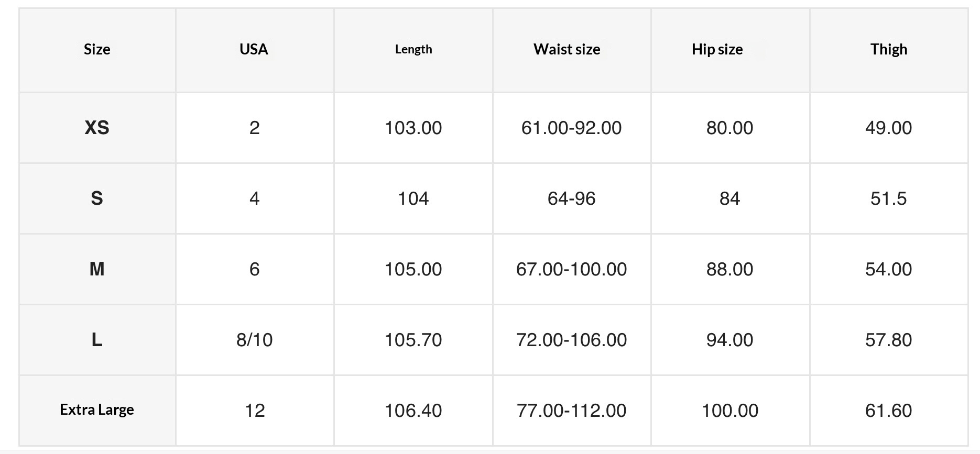Click the Waist size header
980x454 pixels.
(567, 49)
